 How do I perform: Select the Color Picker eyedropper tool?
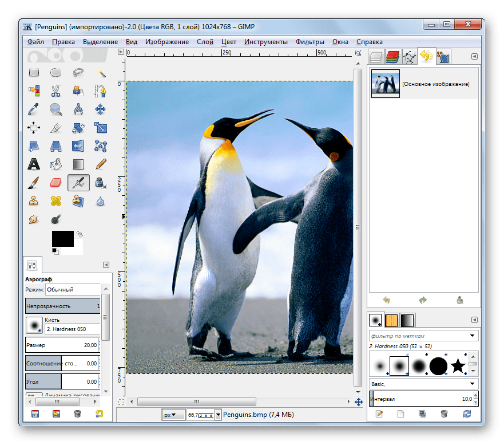click(34, 109)
